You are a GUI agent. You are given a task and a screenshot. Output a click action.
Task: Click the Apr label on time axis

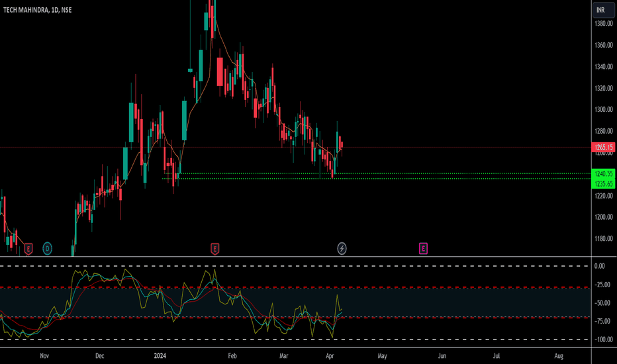pos(330,356)
